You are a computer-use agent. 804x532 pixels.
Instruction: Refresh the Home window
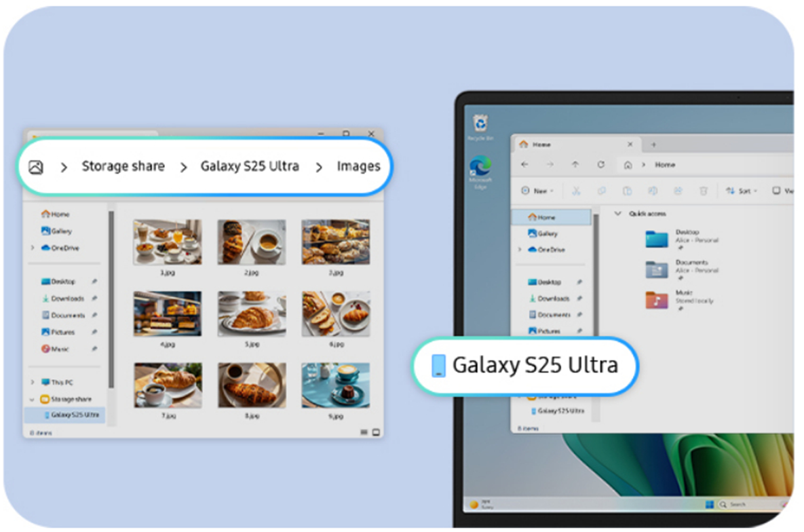(600, 165)
